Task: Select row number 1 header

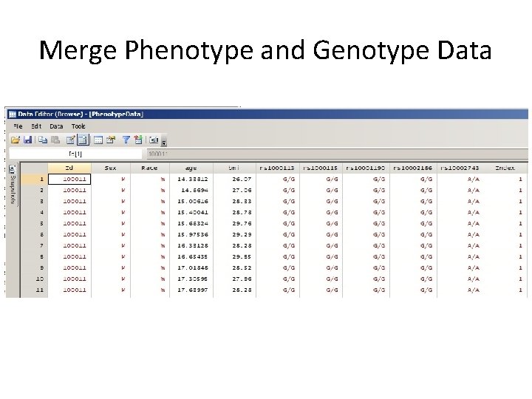Action: 34,179
